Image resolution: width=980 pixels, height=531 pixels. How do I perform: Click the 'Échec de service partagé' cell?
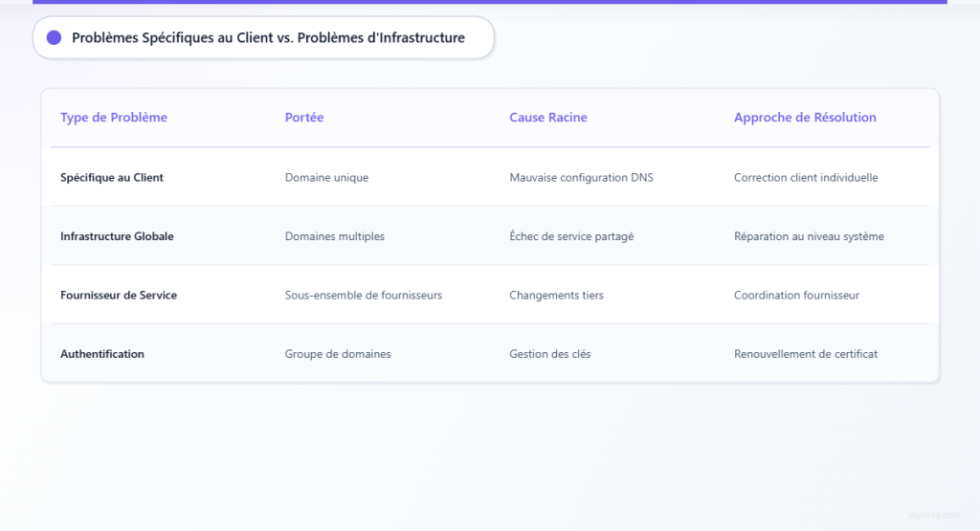(571, 236)
